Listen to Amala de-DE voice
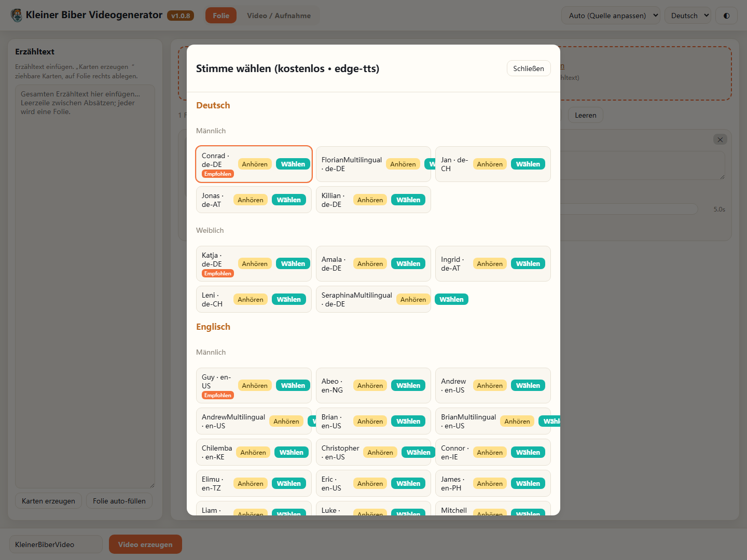The height and width of the screenshot is (560, 747). tap(370, 264)
